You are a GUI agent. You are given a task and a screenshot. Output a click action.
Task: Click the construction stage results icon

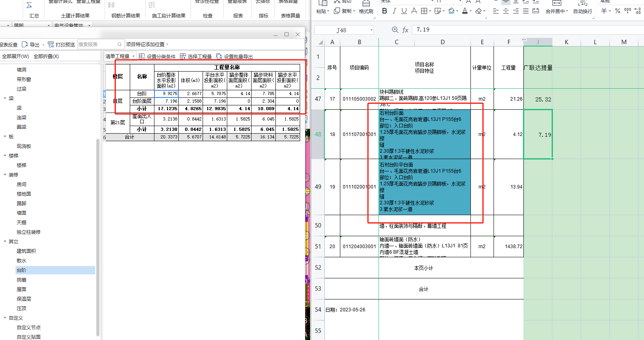[x=152, y=5]
